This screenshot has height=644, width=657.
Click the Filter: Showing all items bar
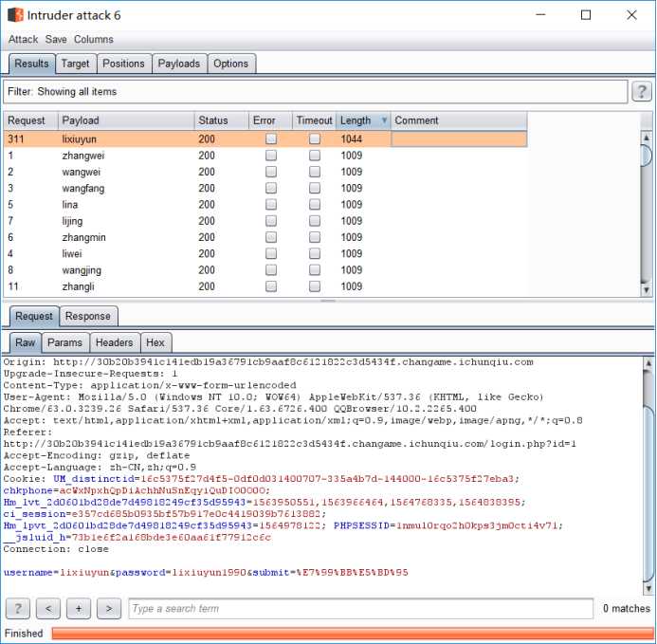(316, 91)
